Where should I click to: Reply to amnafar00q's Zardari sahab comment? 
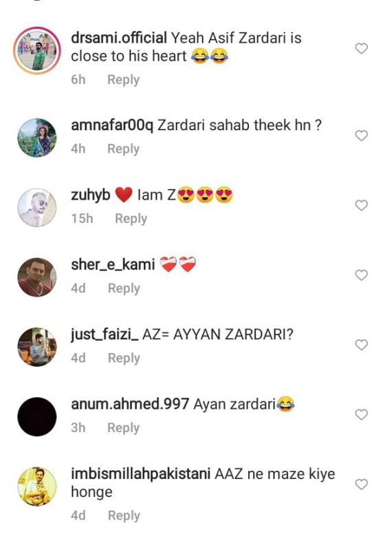124,149
